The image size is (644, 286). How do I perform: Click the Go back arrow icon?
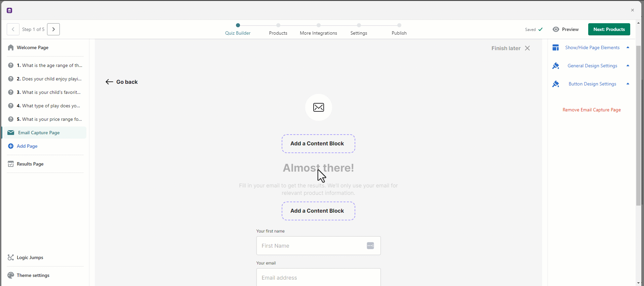pyautogui.click(x=109, y=82)
